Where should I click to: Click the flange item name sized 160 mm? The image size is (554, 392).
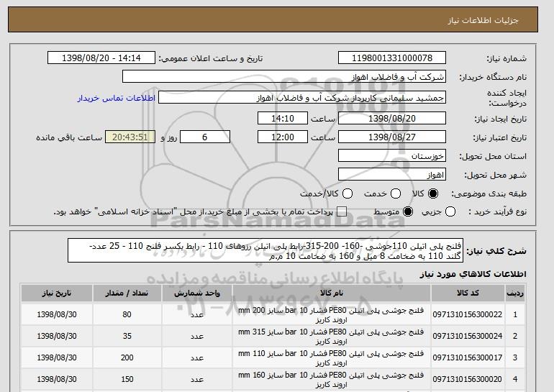tap(331, 380)
